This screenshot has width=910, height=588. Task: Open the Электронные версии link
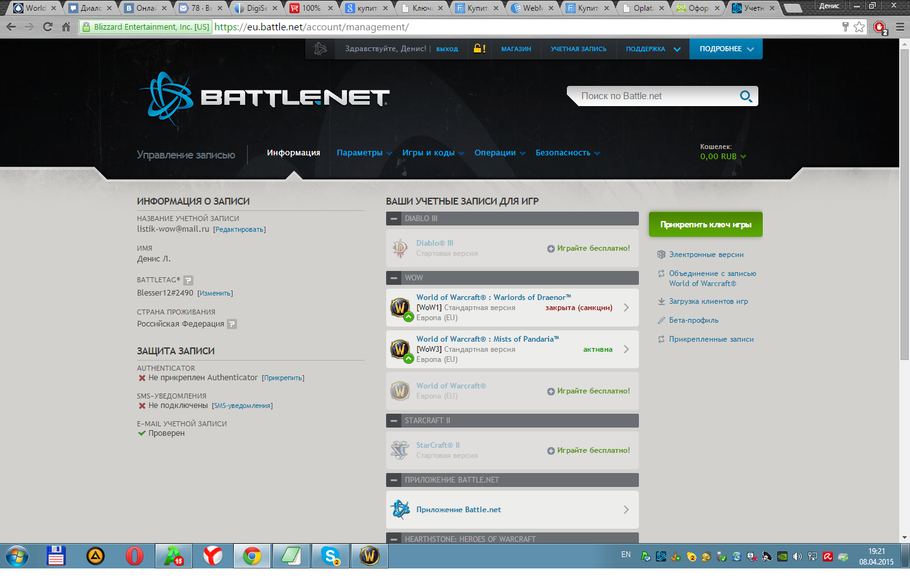coord(706,255)
